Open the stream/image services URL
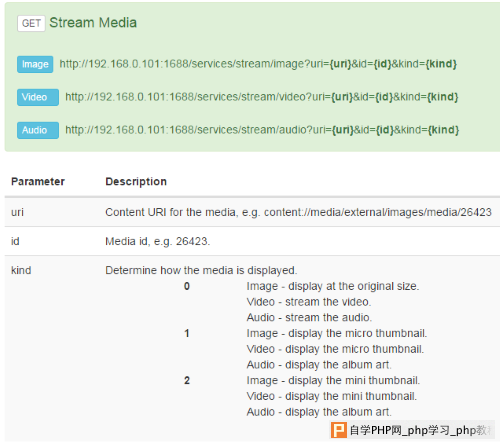This screenshot has width=500, height=444. pyautogui.click(x=258, y=64)
